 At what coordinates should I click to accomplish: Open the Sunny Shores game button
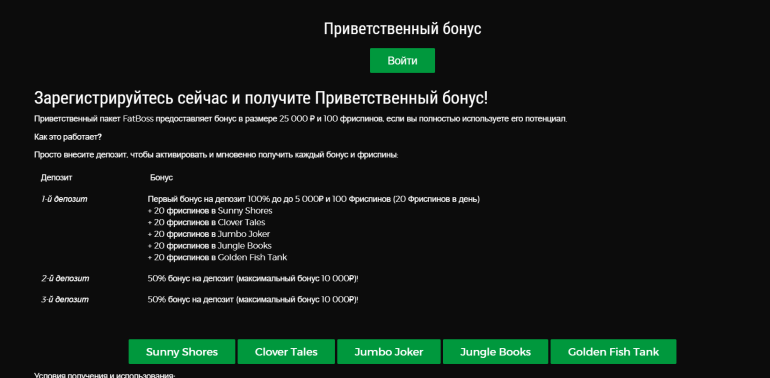tap(182, 351)
